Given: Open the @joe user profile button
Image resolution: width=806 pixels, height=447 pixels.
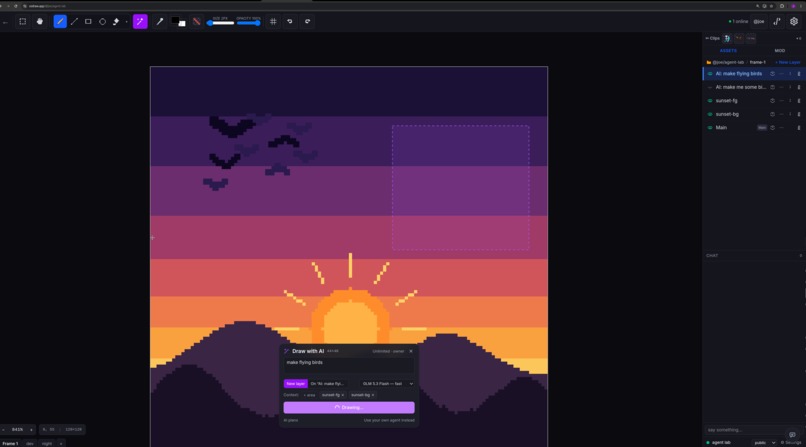Looking at the screenshot, I should coord(759,22).
